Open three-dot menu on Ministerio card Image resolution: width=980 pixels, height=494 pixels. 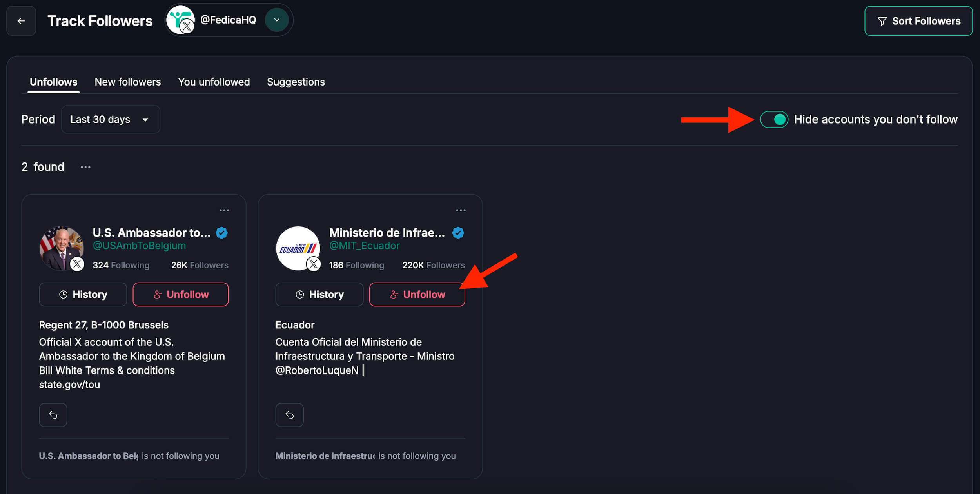461,210
